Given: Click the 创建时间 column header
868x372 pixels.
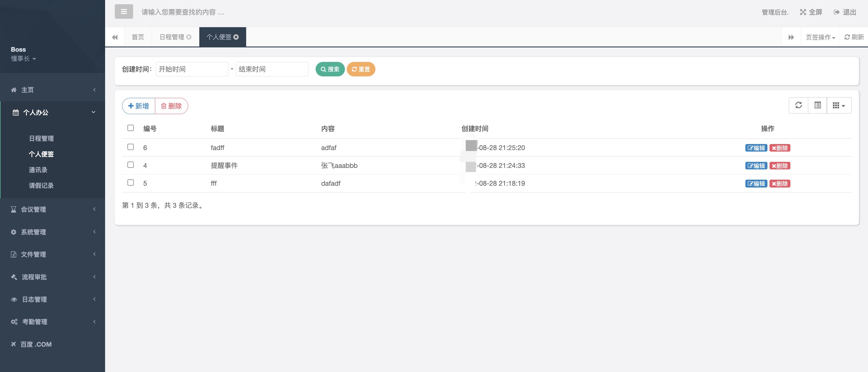Looking at the screenshot, I should click(x=474, y=129).
